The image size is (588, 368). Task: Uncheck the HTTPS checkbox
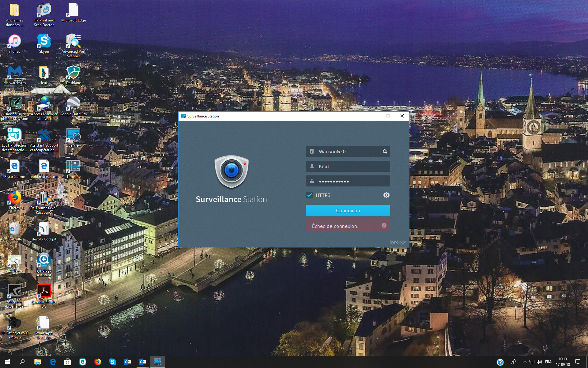click(x=310, y=195)
